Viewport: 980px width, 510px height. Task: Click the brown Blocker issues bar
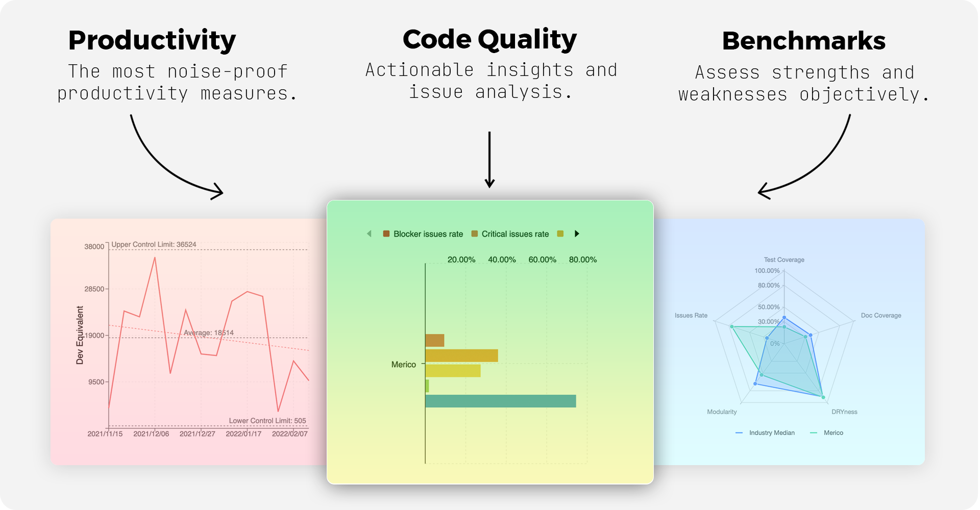[434, 340]
